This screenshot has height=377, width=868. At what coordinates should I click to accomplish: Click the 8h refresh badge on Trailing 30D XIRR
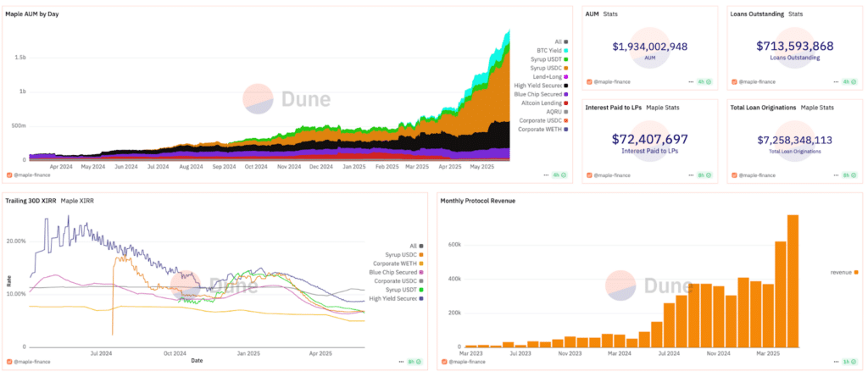(x=411, y=362)
